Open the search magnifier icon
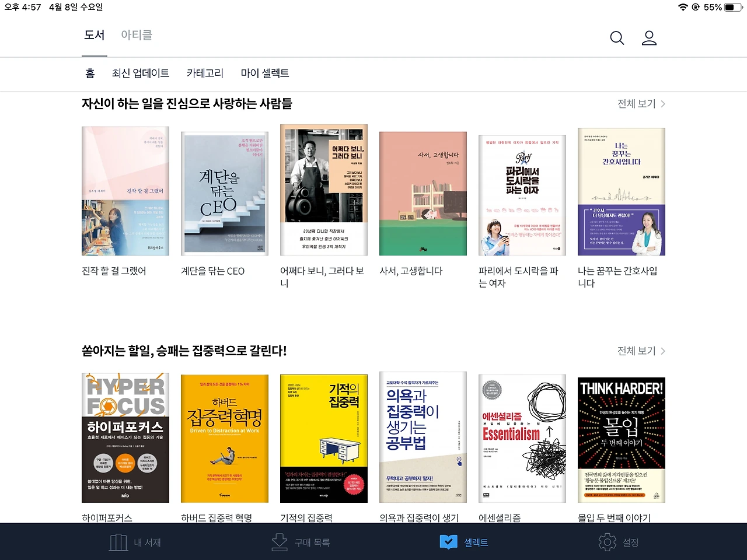This screenshot has width=747, height=560. (x=617, y=38)
